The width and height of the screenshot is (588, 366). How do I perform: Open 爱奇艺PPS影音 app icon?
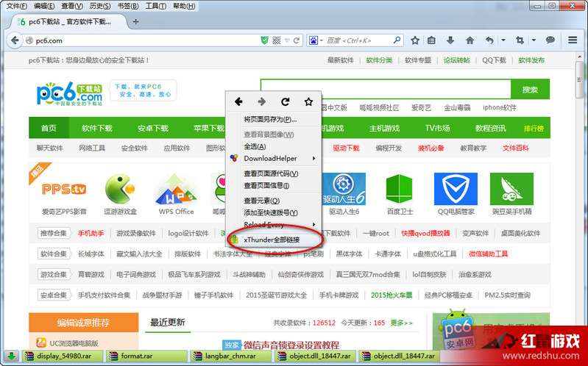[x=64, y=189]
